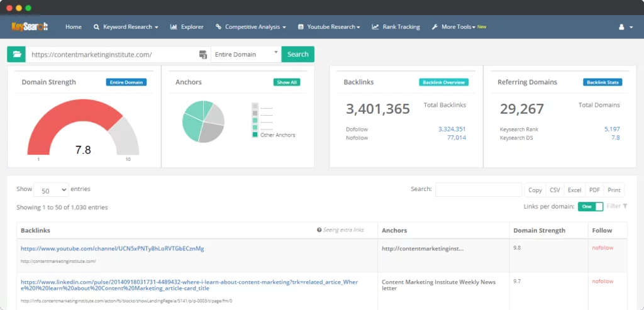This screenshot has width=644, height=310.
Task: Open the Rank Tracking menu item
Action: tap(396, 27)
